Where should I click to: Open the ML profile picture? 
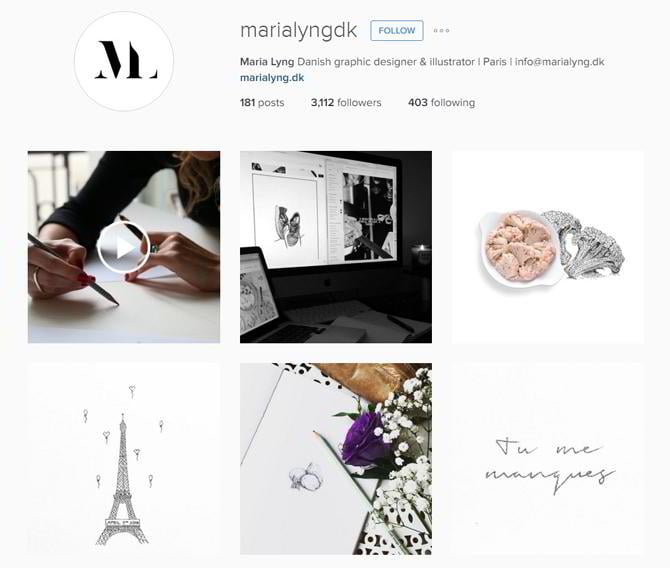[124, 61]
